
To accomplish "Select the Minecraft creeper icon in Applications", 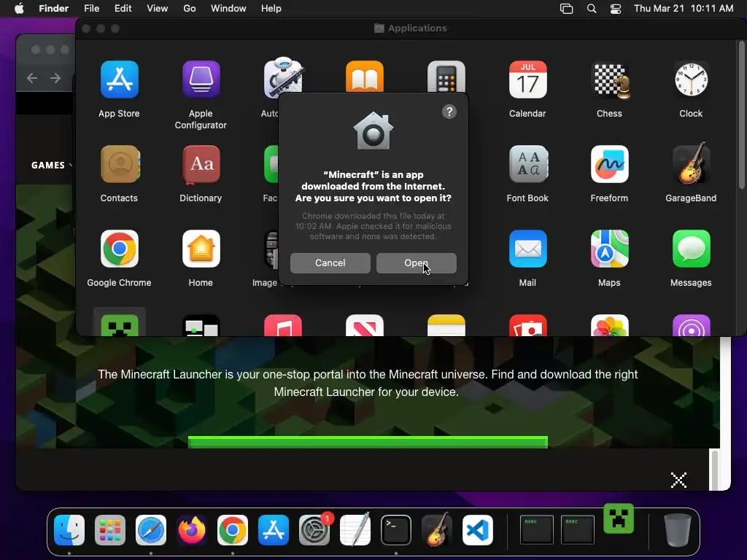I will (x=120, y=325).
